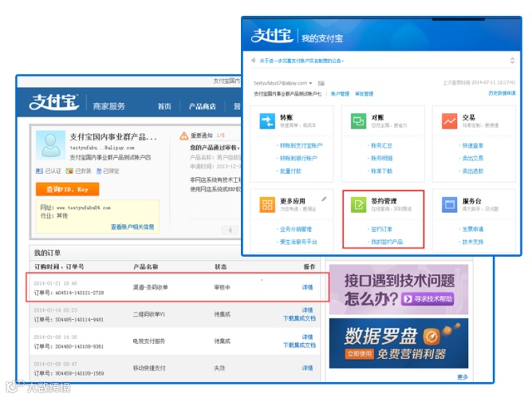Viewport: 532px width, 398px height.
Task: Open 业务分销管理 link
Action: tap(296, 229)
